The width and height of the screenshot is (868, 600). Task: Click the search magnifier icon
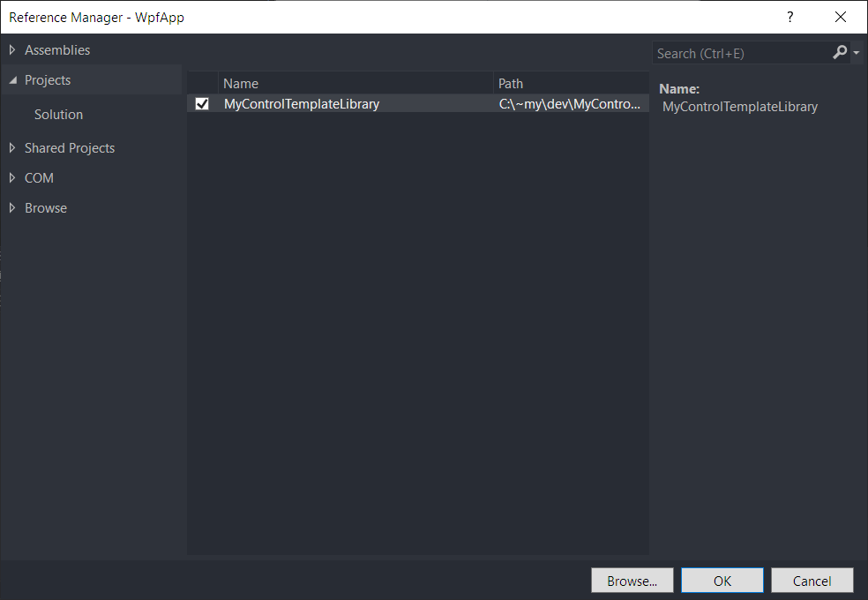(x=840, y=53)
